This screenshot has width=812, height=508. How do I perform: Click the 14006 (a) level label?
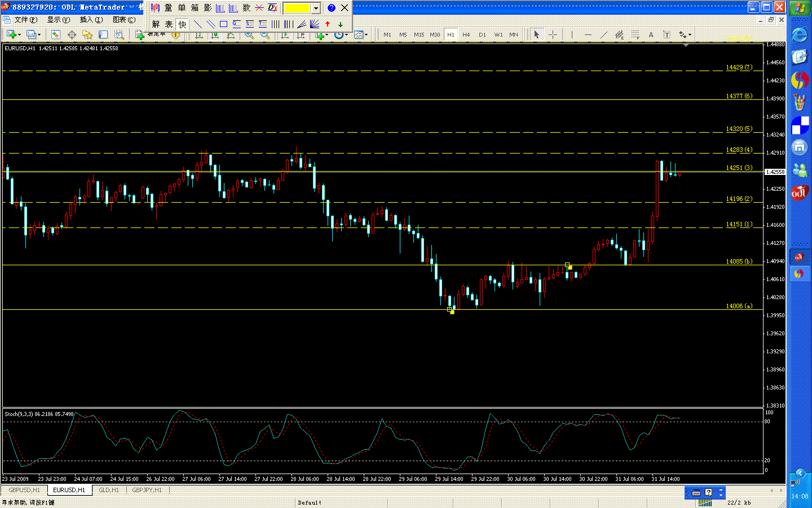click(x=739, y=306)
